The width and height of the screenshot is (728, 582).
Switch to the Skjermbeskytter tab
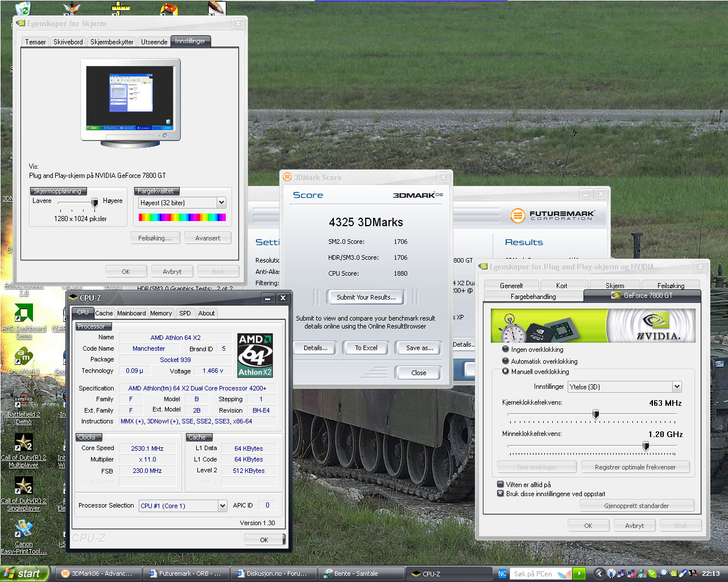point(112,42)
